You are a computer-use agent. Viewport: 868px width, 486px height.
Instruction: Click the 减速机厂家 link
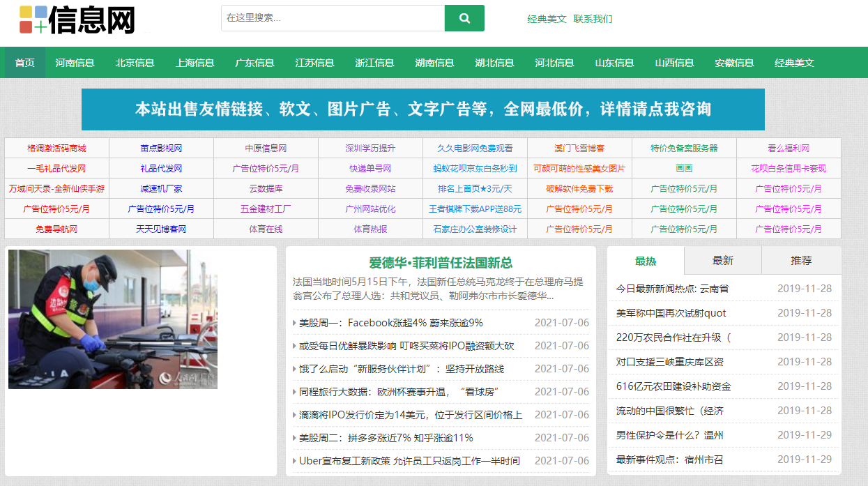[x=161, y=189]
